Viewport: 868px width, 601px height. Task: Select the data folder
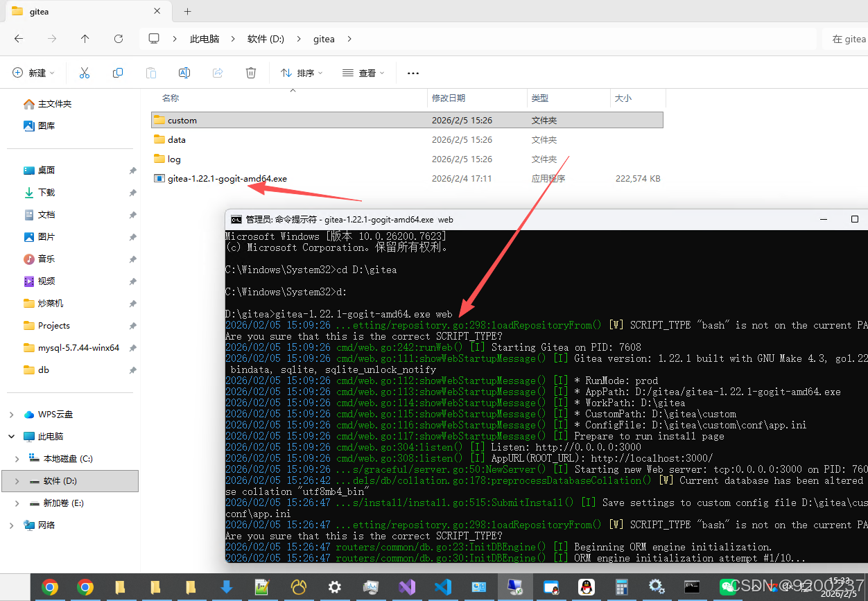tap(177, 139)
